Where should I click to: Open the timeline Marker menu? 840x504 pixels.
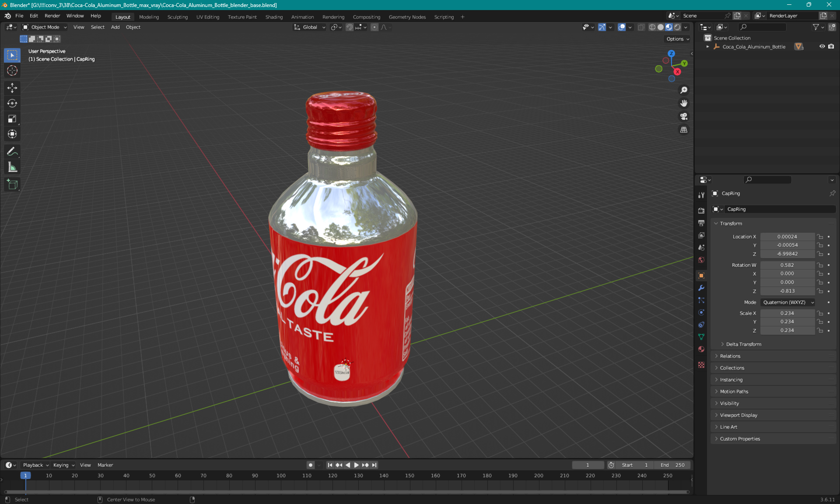coord(105,465)
